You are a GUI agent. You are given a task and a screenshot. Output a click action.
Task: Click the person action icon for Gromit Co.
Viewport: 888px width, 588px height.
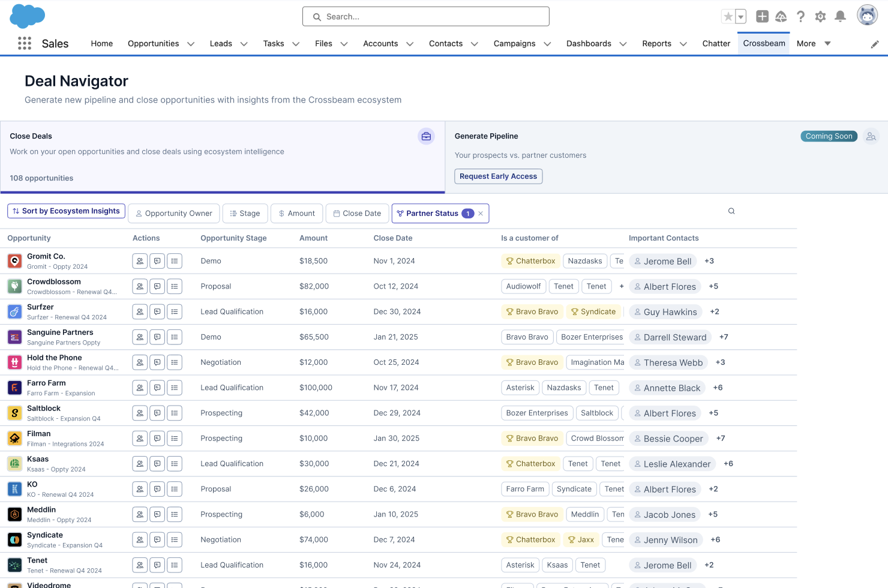click(140, 261)
